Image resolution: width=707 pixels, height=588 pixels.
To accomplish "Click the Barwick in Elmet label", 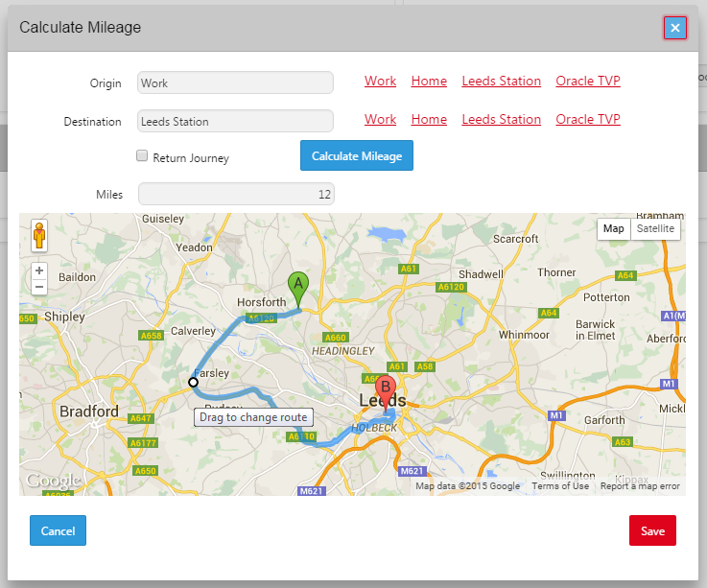I will click(595, 330).
